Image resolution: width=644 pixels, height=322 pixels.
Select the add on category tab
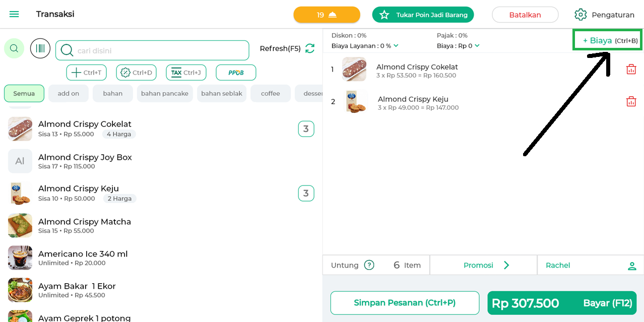pyautogui.click(x=68, y=94)
